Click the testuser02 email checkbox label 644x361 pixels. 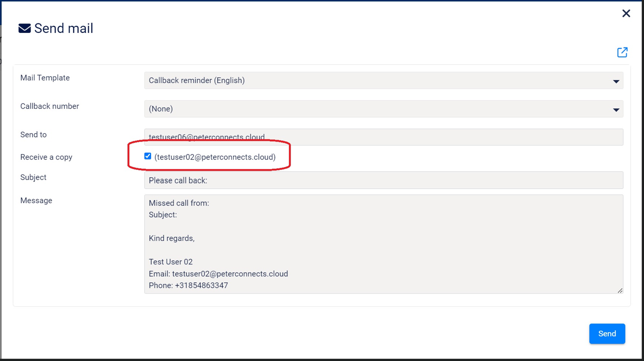click(215, 157)
